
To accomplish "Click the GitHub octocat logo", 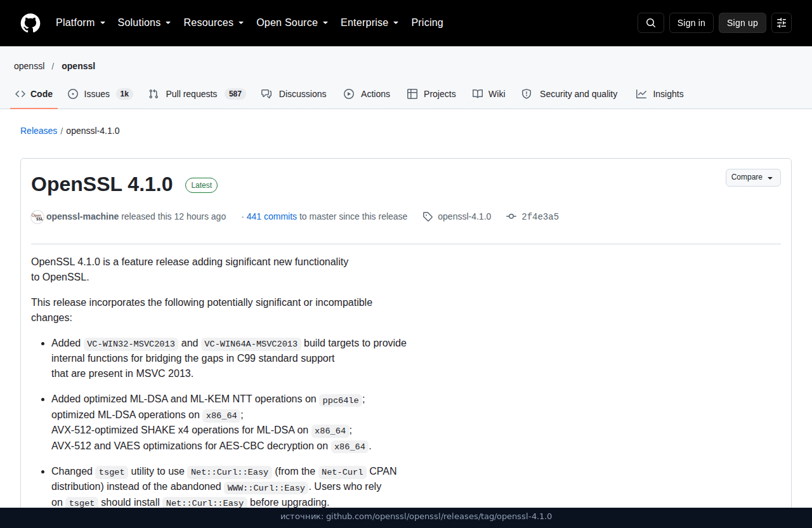I will point(30,23).
